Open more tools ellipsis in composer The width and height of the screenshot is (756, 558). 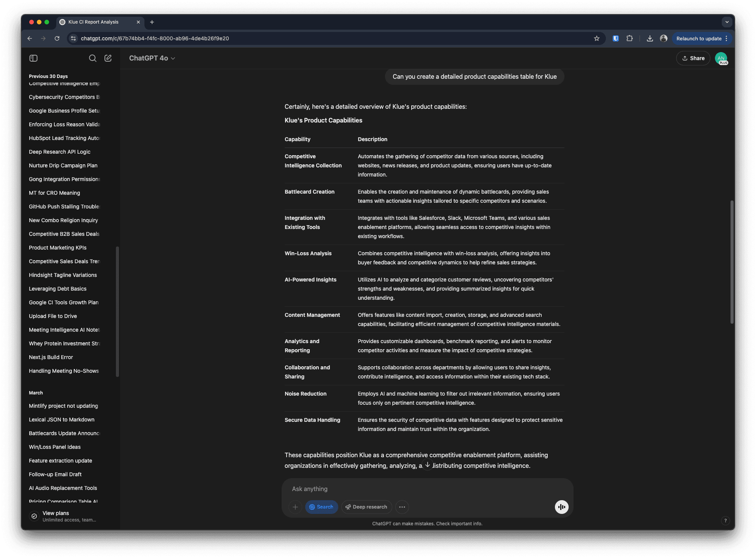point(402,507)
